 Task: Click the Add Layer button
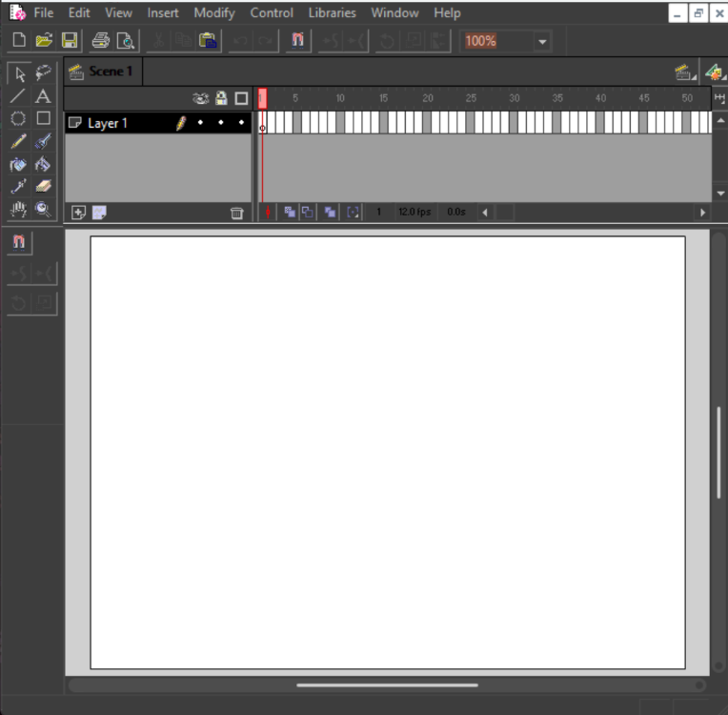79,213
